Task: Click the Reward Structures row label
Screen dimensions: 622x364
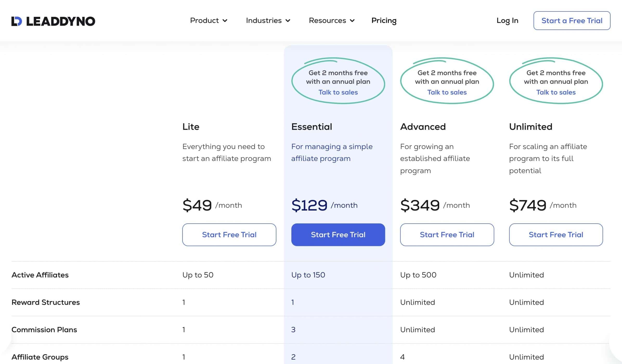Action: click(x=46, y=302)
